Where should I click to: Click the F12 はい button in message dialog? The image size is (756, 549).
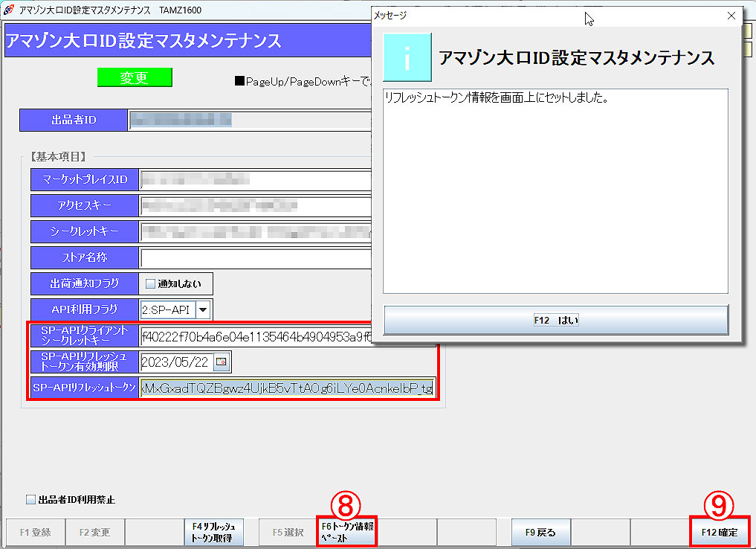(x=556, y=320)
